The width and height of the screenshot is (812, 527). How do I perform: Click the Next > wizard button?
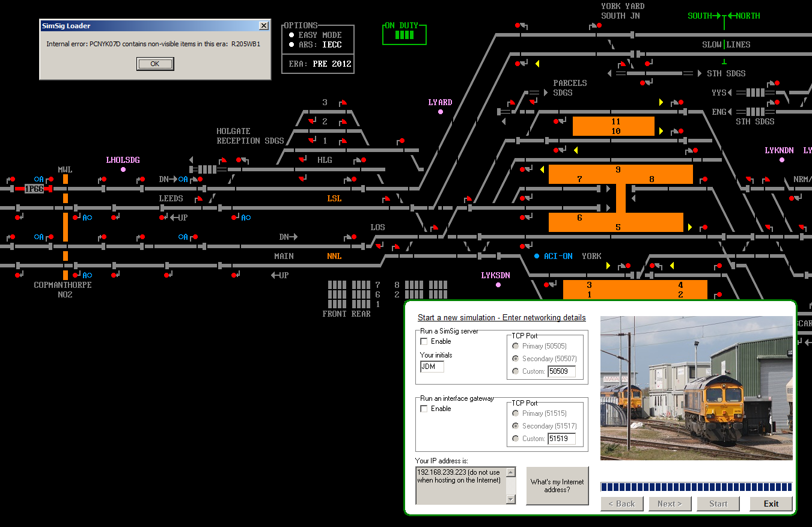point(670,504)
